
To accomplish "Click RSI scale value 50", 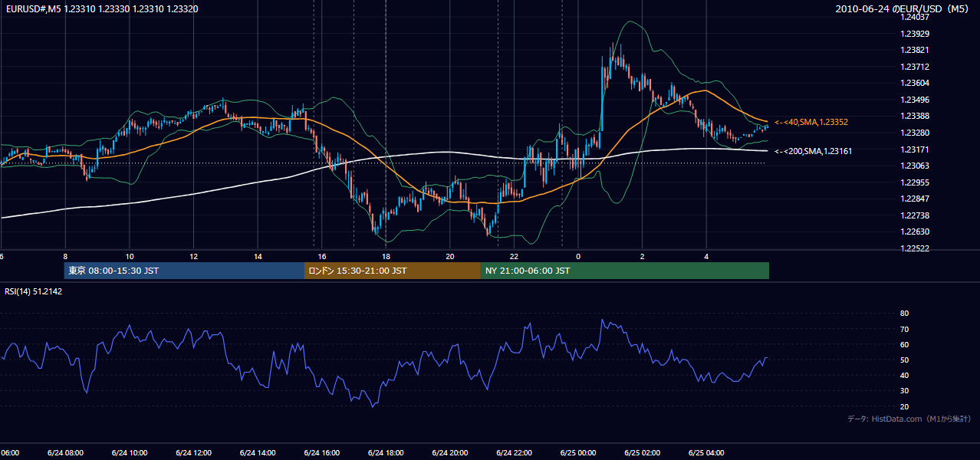I will pos(904,360).
